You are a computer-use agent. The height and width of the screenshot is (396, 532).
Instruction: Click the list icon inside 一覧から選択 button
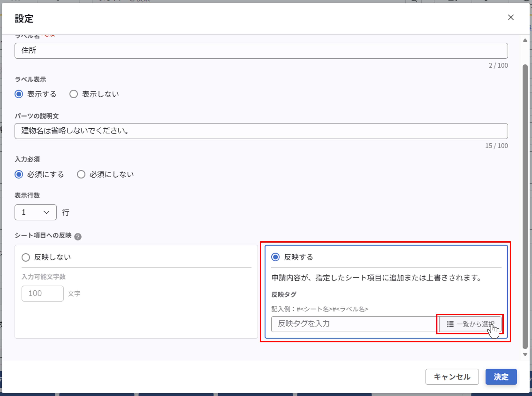pos(450,324)
